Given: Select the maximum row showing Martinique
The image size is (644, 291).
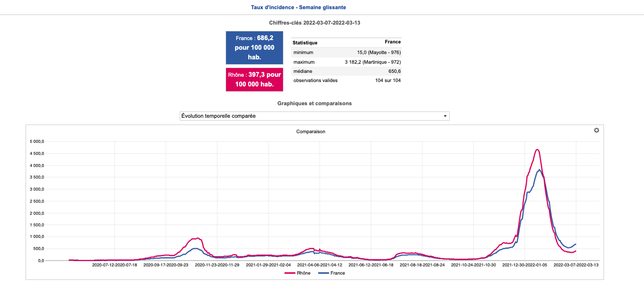Looking at the screenshot, I should pyautogui.click(x=346, y=62).
